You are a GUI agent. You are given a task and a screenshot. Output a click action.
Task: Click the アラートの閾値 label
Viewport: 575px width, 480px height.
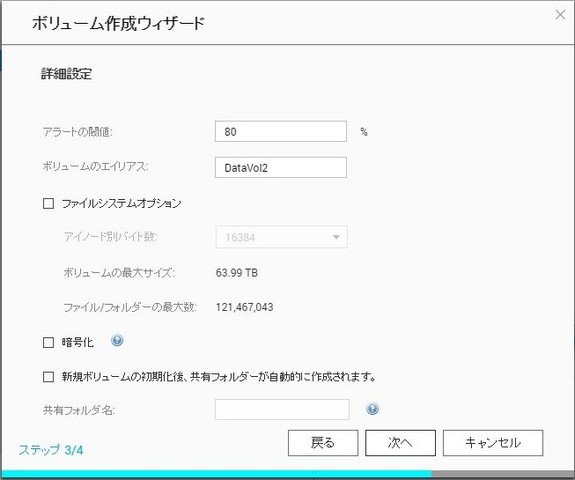[x=77, y=132]
